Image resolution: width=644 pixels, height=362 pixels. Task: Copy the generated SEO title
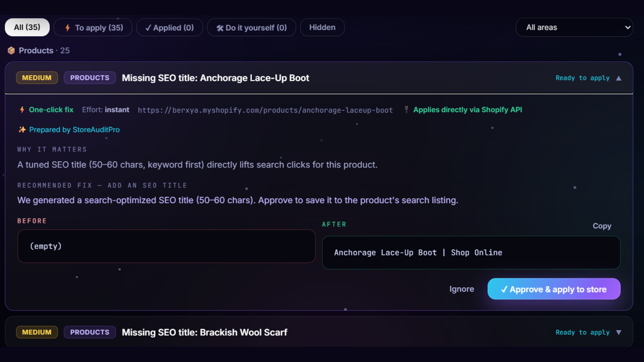[x=602, y=226]
